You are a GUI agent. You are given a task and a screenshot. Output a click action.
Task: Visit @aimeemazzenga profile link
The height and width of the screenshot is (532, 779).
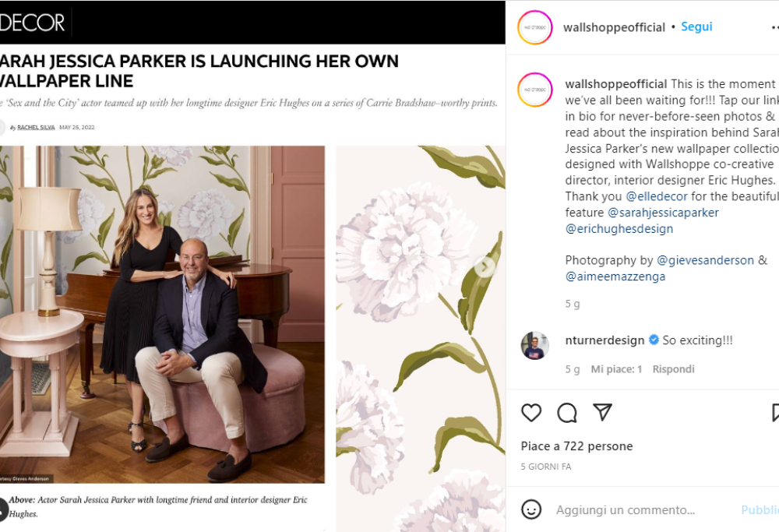click(x=615, y=277)
